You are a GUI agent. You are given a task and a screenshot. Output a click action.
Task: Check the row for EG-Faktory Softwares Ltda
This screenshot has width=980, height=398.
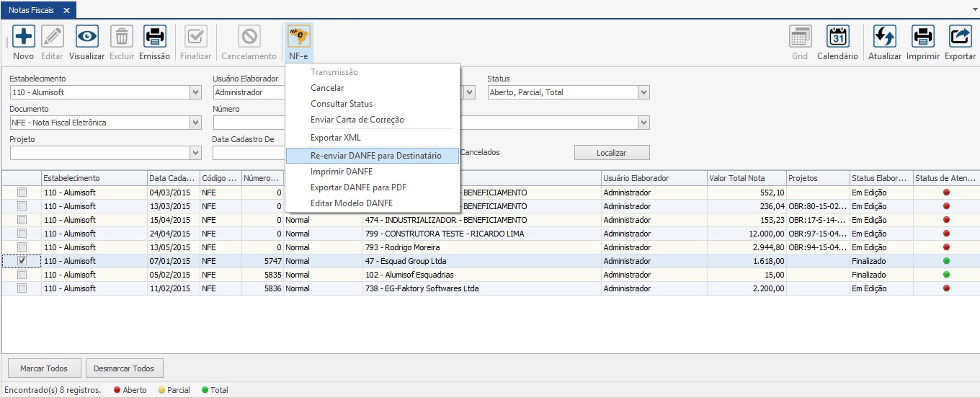[x=22, y=288]
